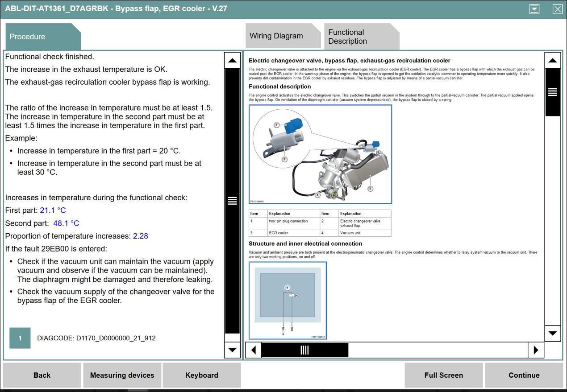
Task: Click the 'Electric changeover valve, bypass flap' heading
Action: 350,61
